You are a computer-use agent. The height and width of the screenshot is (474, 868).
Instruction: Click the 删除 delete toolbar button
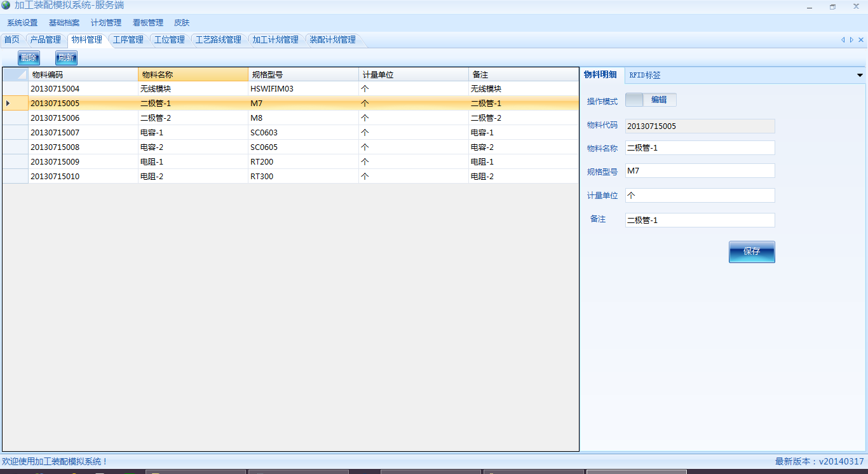point(29,58)
